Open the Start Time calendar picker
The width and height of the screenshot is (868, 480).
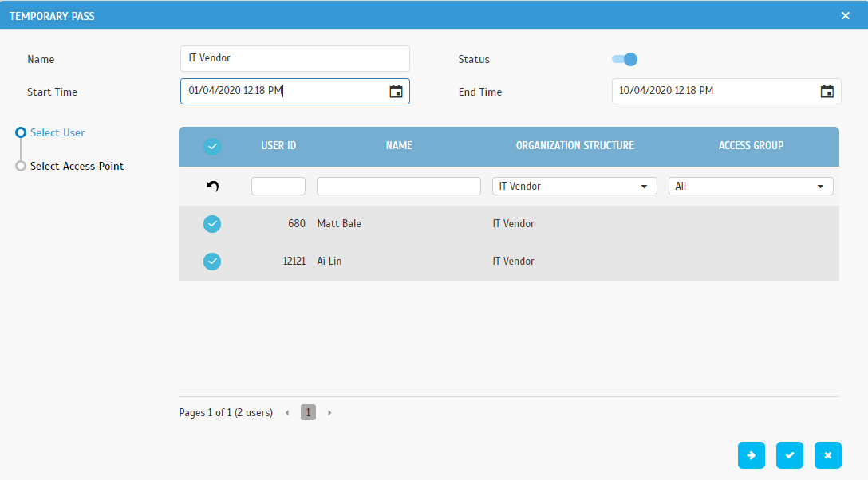pyautogui.click(x=396, y=92)
